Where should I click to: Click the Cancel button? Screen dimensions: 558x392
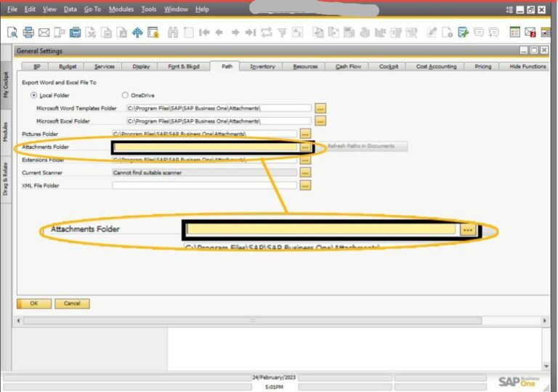pyautogui.click(x=72, y=303)
